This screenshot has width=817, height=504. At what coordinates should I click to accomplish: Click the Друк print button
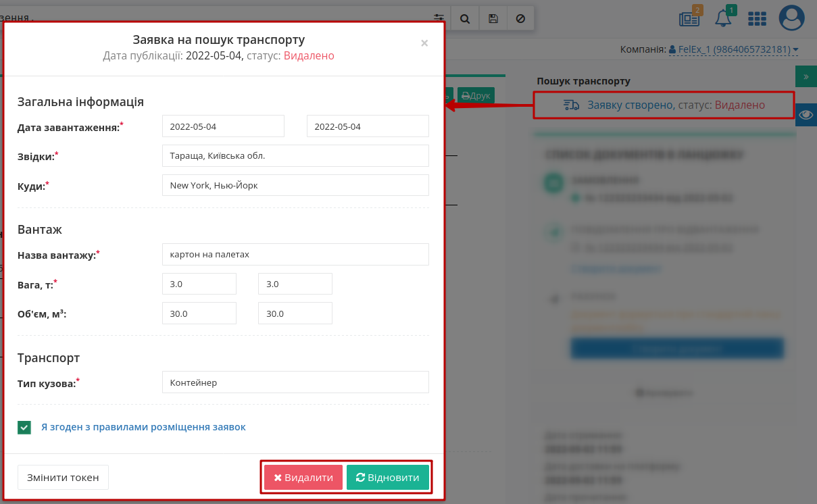(x=476, y=95)
